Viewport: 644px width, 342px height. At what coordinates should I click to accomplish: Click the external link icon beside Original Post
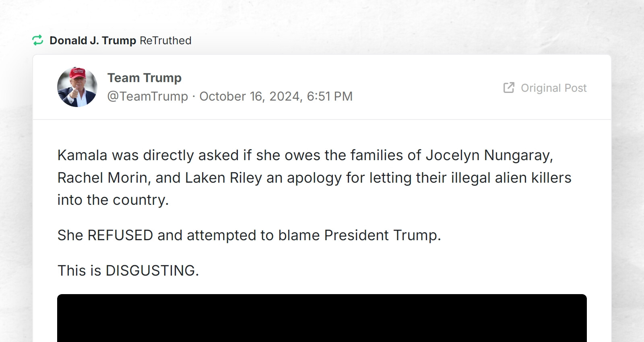[509, 88]
